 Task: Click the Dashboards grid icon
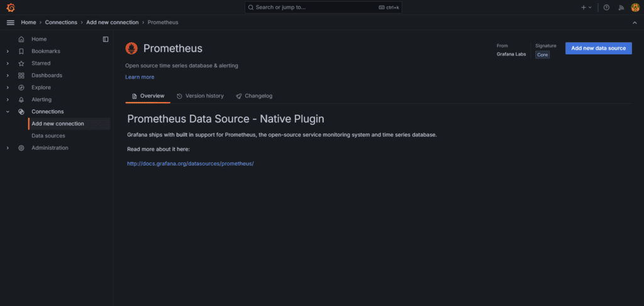pos(21,76)
